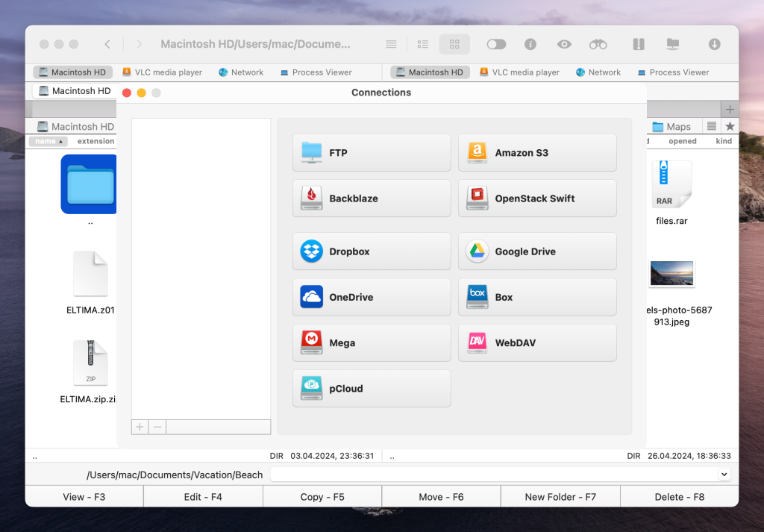Click the file info icon in toolbar
This screenshot has height=532, width=764.
530,45
